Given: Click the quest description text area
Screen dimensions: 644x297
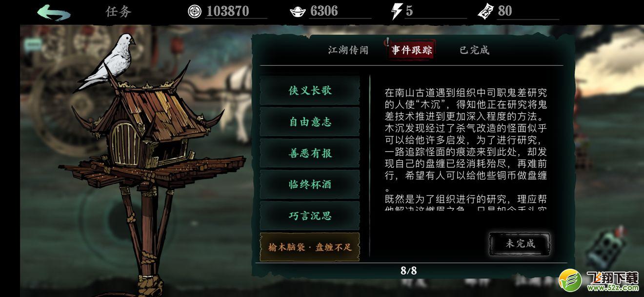Looking at the screenshot, I should (466, 149).
